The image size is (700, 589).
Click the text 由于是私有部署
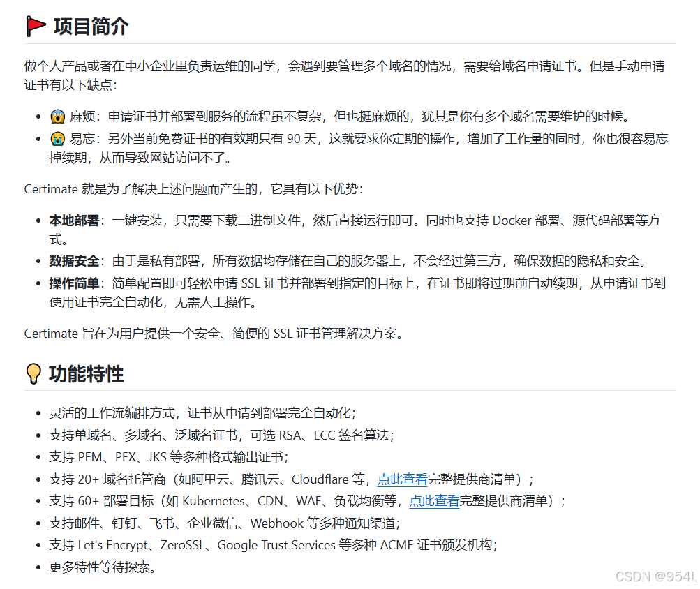click(156, 261)
